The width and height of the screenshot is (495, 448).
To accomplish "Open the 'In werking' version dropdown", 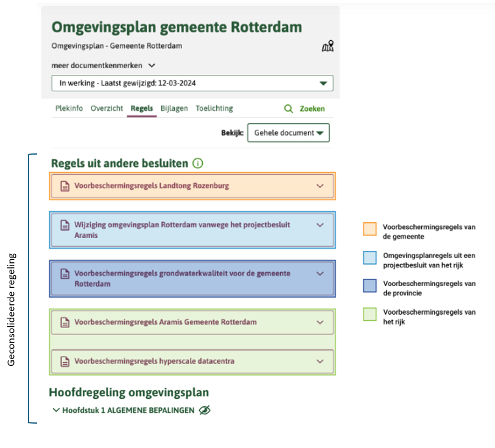I will tap(323, 83).
